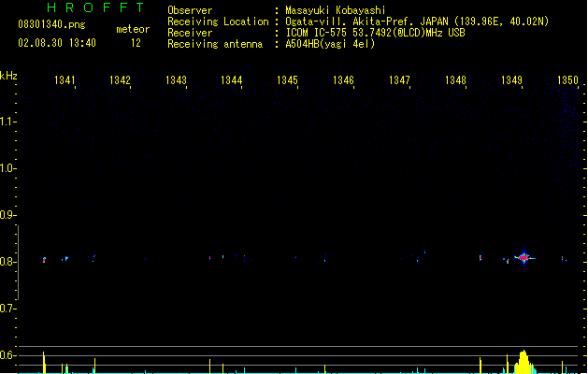Image resolution: width=588 pixels, height=374 pixels.
Task: Click the yellow intensity peak below the 1349 echo
Action: click(523, 362)
